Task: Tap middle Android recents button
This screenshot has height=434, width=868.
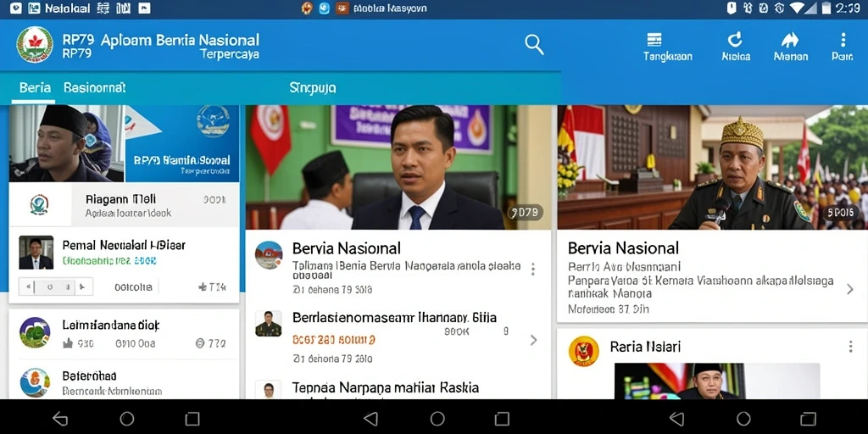Action: coord(502,419)
